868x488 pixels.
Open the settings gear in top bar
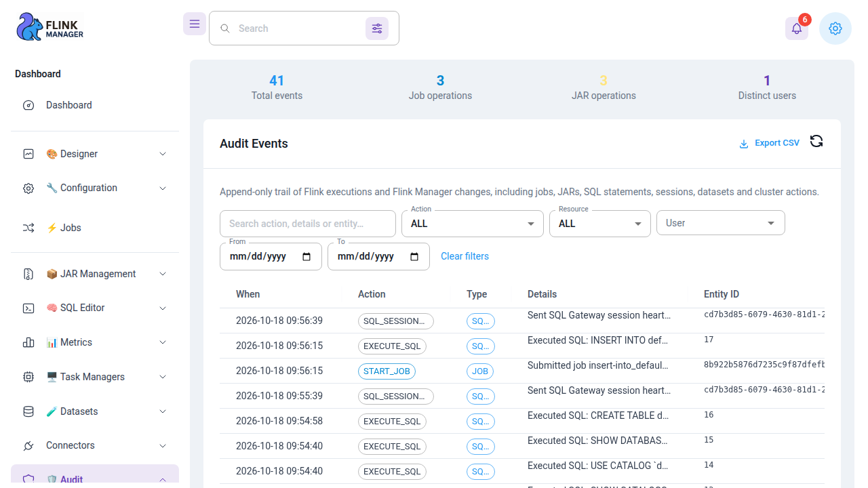coord(835,28)
